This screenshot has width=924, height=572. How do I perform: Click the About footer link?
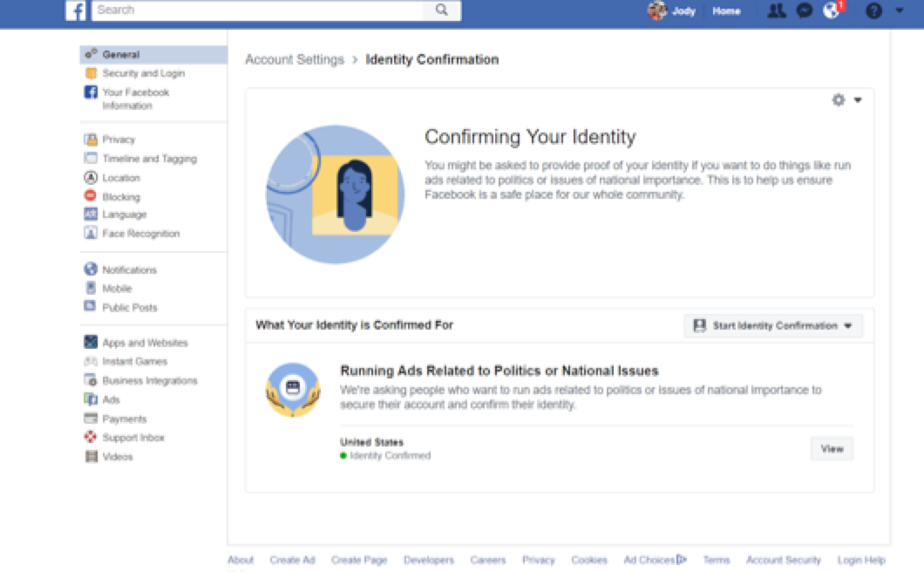[x=241, y=560]
